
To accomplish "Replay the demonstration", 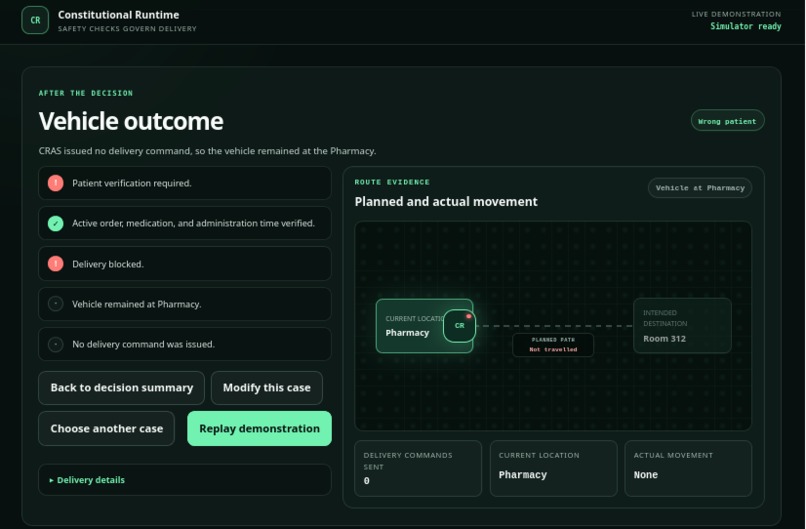I will pos(260,428).
